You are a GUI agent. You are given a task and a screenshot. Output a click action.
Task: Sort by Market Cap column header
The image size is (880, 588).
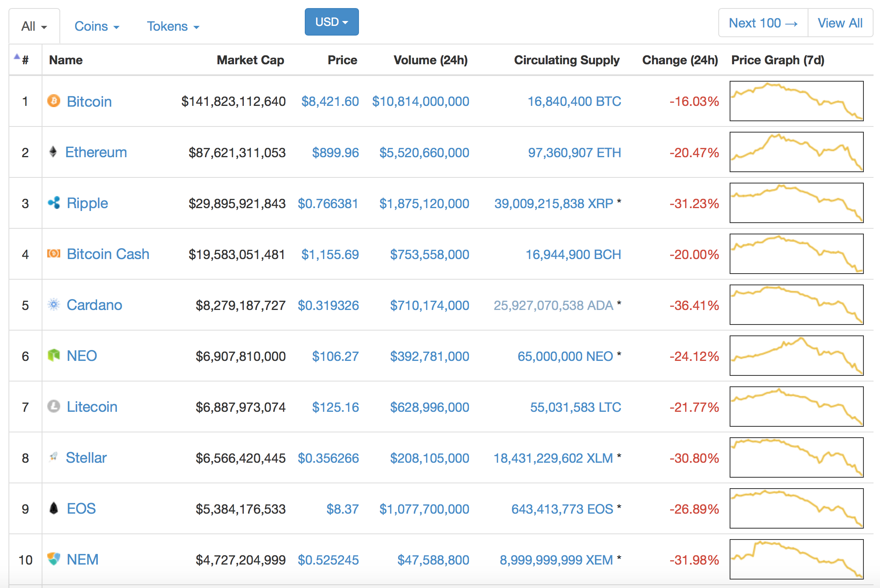pyautogui.click(x=250, y=60)
